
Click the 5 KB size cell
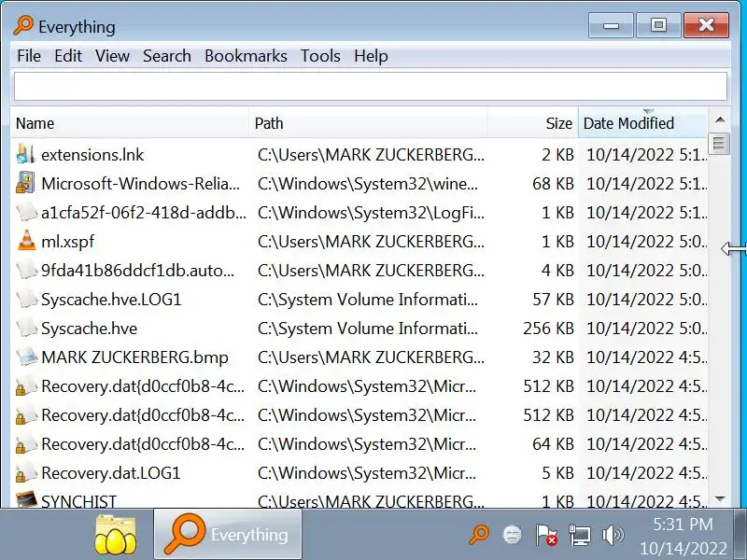(x=557, y=473)
